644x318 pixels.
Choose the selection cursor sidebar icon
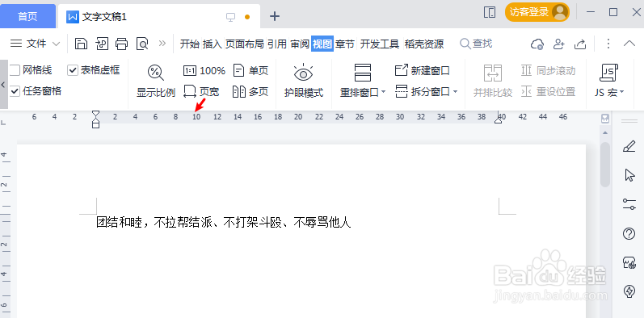pyautogui.click(x=629, y=175)
